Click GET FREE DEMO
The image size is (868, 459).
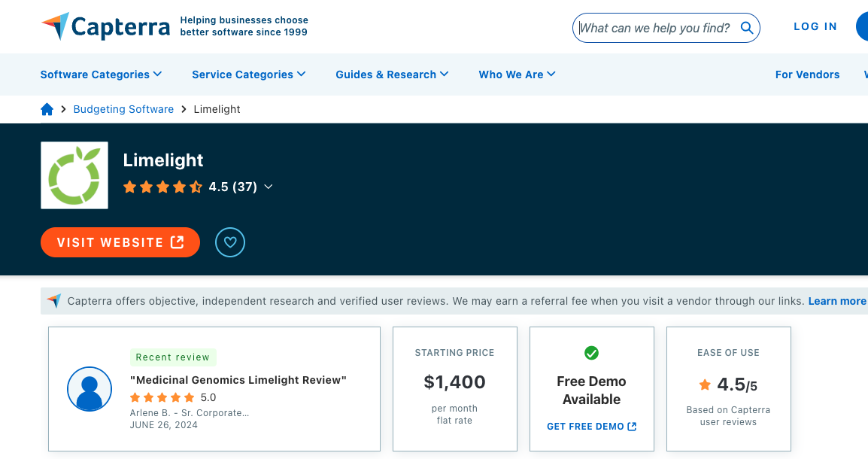pos(591,426)
